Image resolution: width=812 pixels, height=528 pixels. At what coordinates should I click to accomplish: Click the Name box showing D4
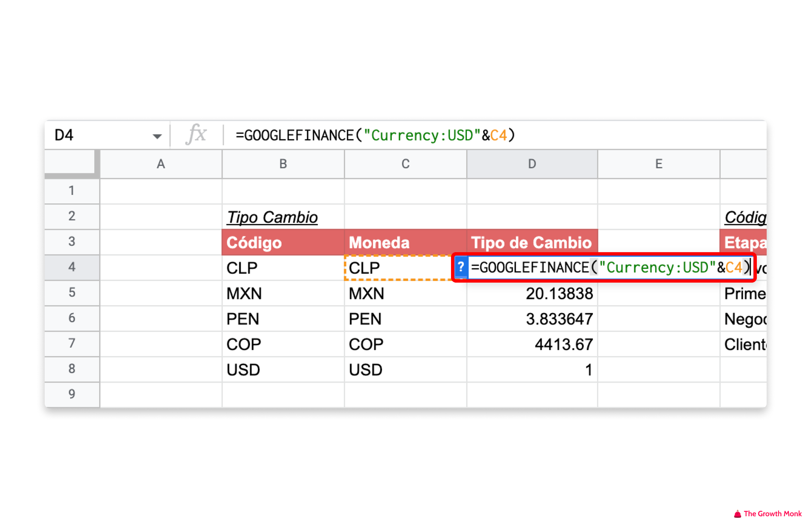[x=106, y=135]
